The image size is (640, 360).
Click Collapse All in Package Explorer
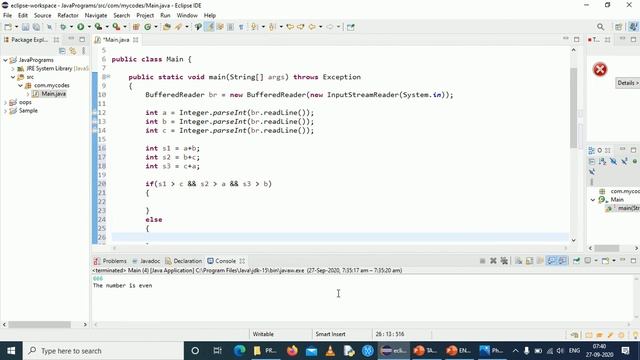[62, 51]
